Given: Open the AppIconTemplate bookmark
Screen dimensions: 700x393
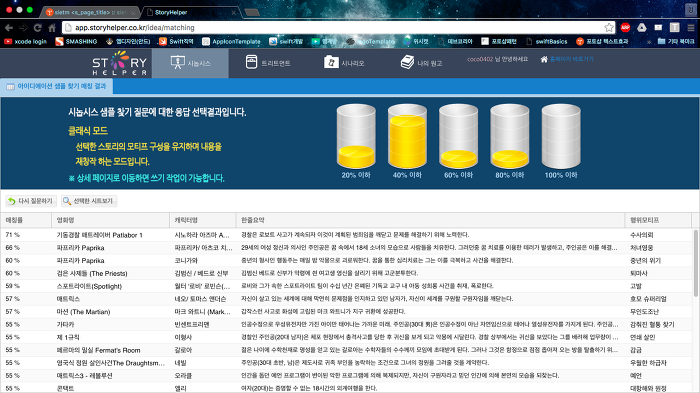Looking at the screenshot, I should tap(231, 42).
